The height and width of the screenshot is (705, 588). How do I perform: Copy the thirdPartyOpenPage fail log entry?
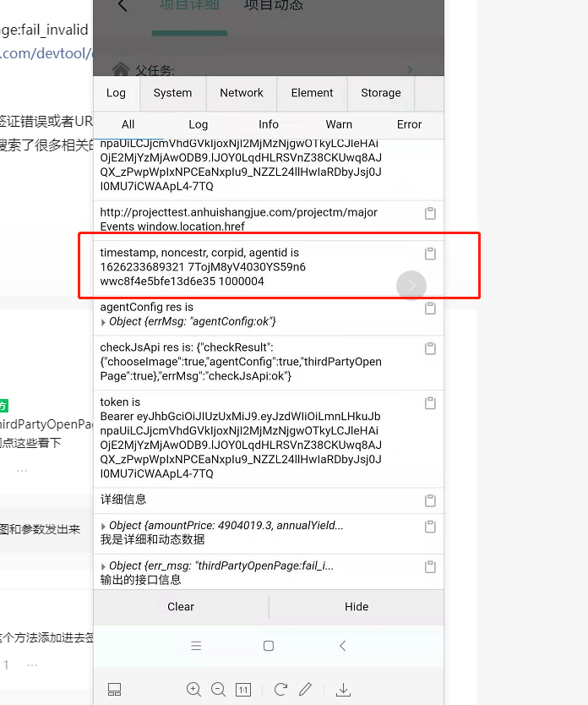point(430,566)
